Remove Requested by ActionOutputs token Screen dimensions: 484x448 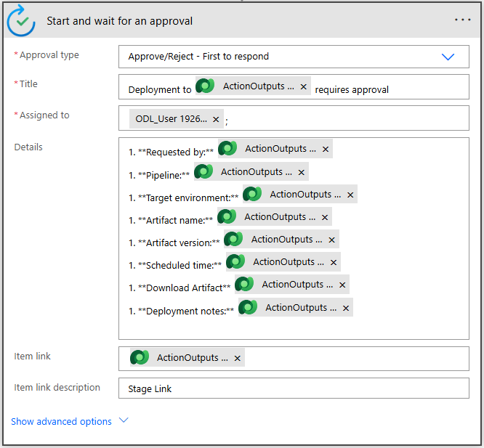coord(326,150)
